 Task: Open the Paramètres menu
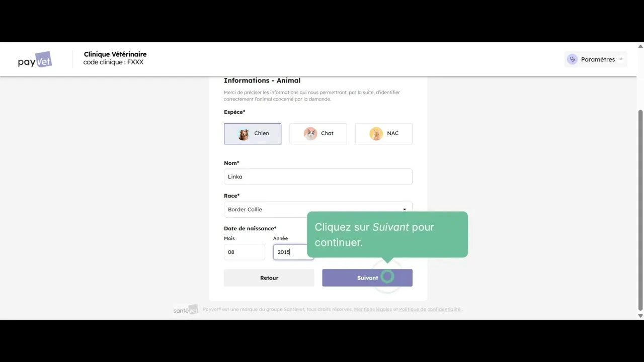[597, 59]
